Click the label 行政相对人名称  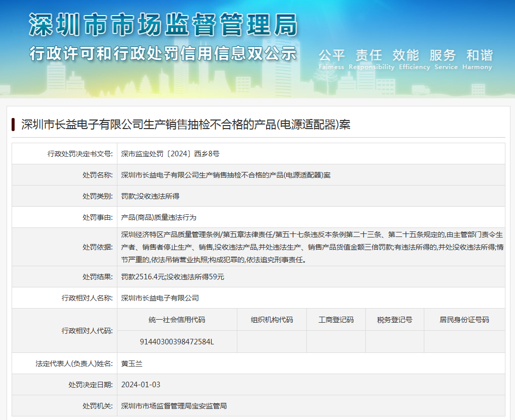87,298
